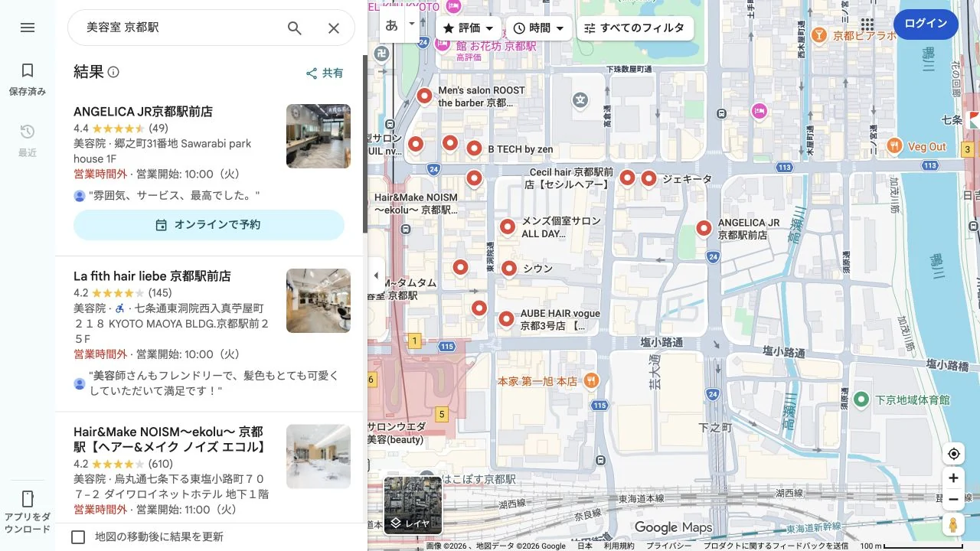
Task: Click the Veg Out restaurant icon
Action: click(x=894, y=145)
